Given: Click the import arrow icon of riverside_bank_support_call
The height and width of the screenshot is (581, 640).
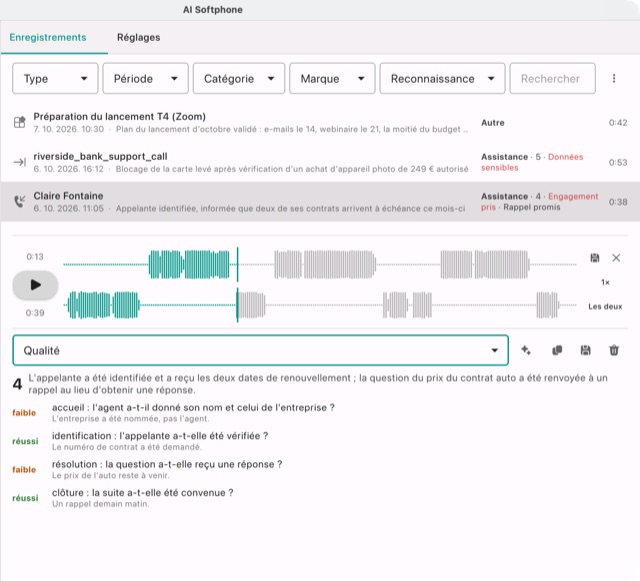Looking at the screenshot, I should pos(20,162).
